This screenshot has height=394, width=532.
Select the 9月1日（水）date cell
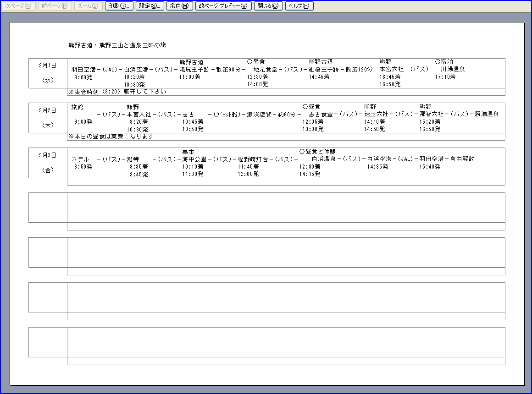[47, 72]
